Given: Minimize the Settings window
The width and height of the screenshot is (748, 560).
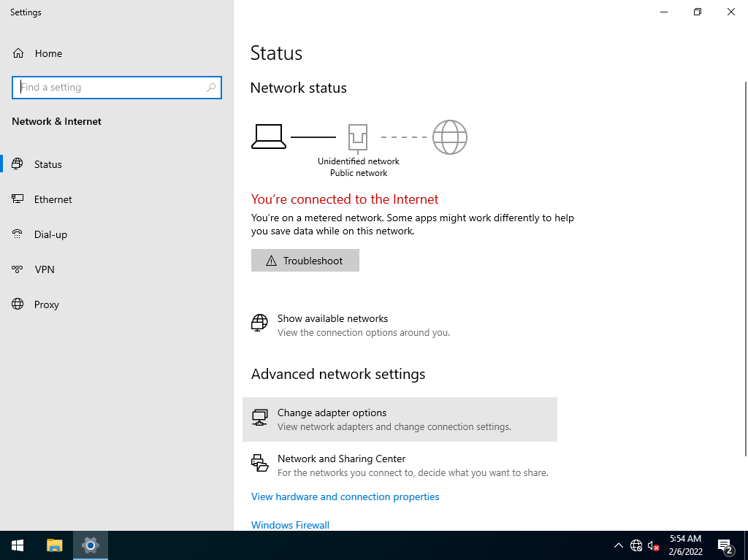Looking at the screenshot, I should click(663, 12).
